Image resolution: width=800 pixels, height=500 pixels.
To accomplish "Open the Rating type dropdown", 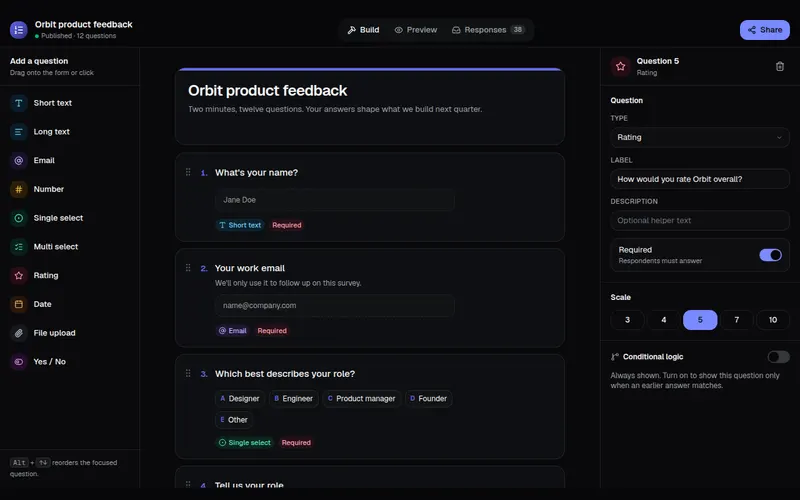I will (x=699, y=137).
